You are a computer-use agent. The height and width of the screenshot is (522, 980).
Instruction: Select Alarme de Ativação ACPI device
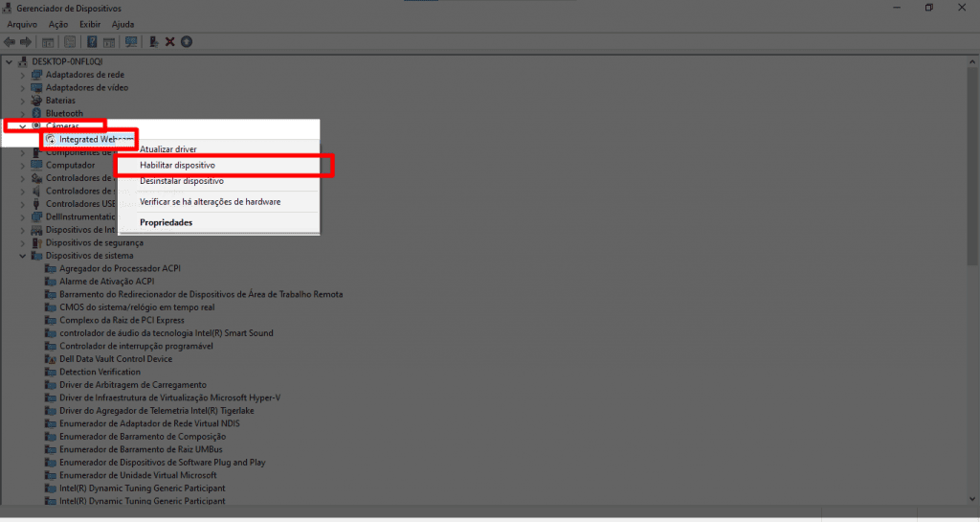[x=106, y=282]
